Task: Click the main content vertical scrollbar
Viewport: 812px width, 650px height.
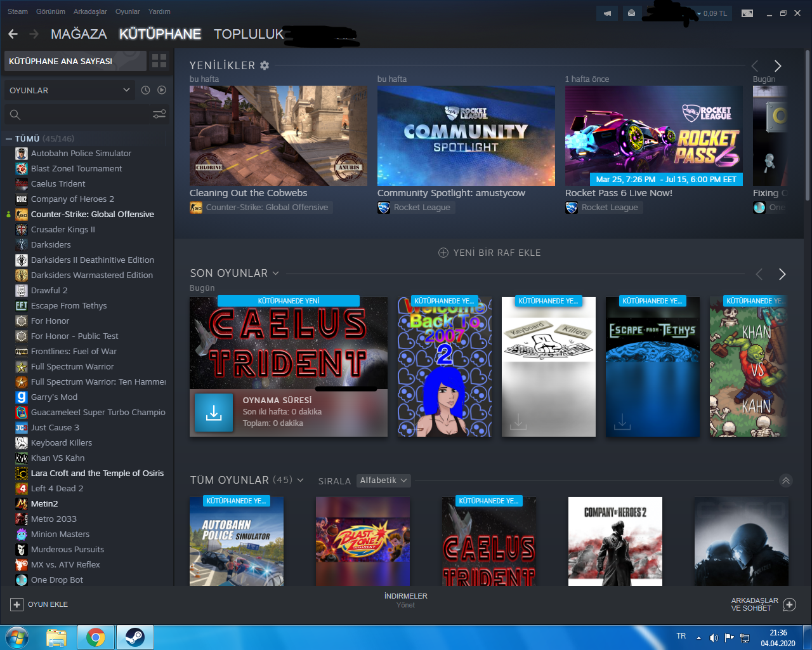Action: (x=807, y=127)
